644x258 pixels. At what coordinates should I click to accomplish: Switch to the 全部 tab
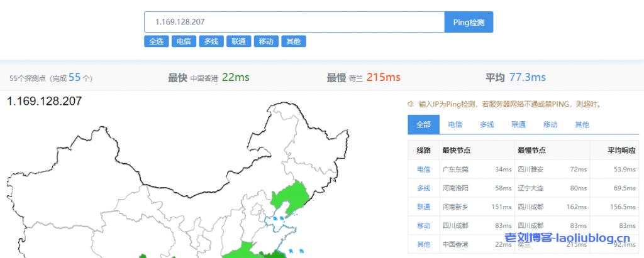coord(423,125)
